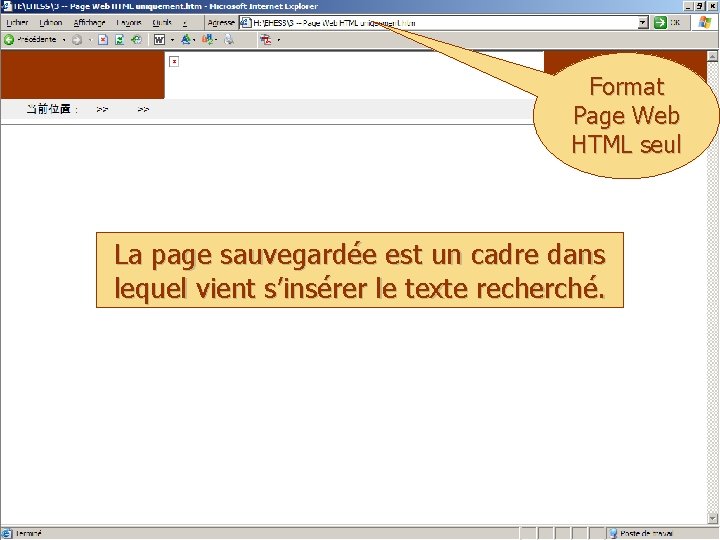
Task: Open the Edition menu
Action: tap(51, 22)
